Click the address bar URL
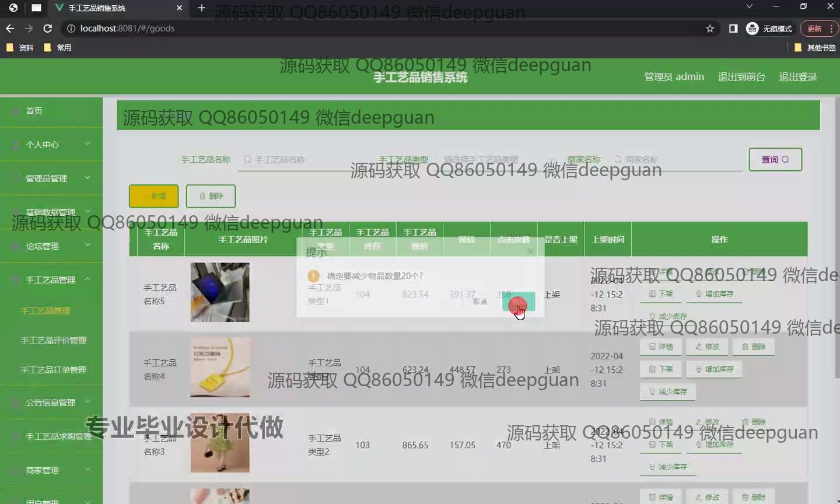 click(x=127, y=28)
